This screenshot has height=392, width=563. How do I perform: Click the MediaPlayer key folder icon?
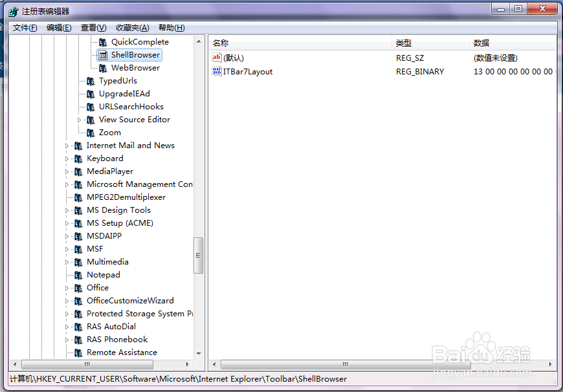pyautogui.click(x=79, y=171)
